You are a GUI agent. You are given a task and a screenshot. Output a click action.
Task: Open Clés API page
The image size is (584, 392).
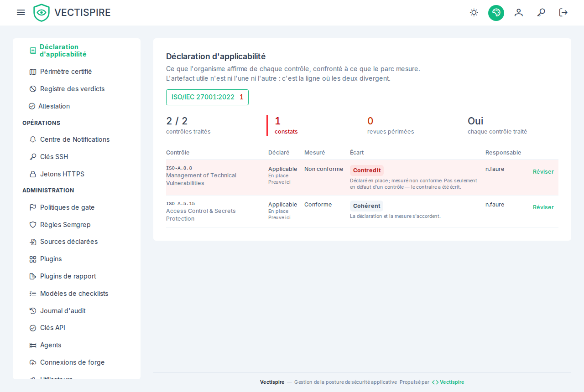pos(77,328)
